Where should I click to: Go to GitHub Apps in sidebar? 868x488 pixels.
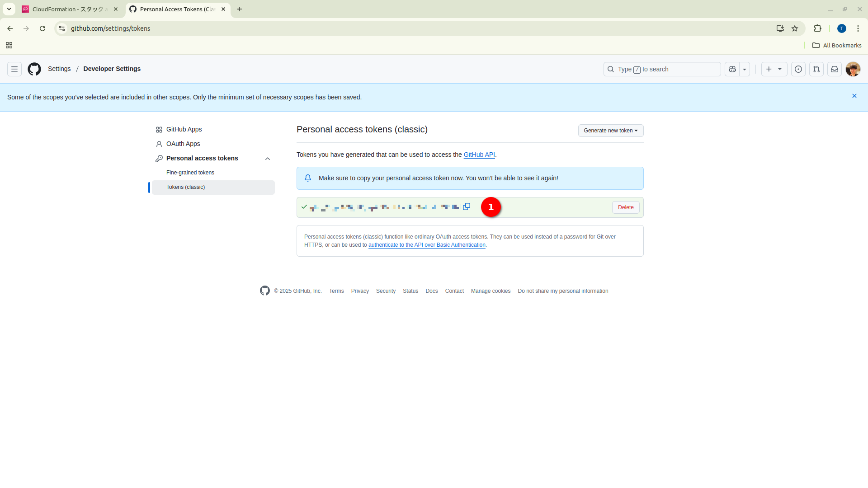(184, 129)
